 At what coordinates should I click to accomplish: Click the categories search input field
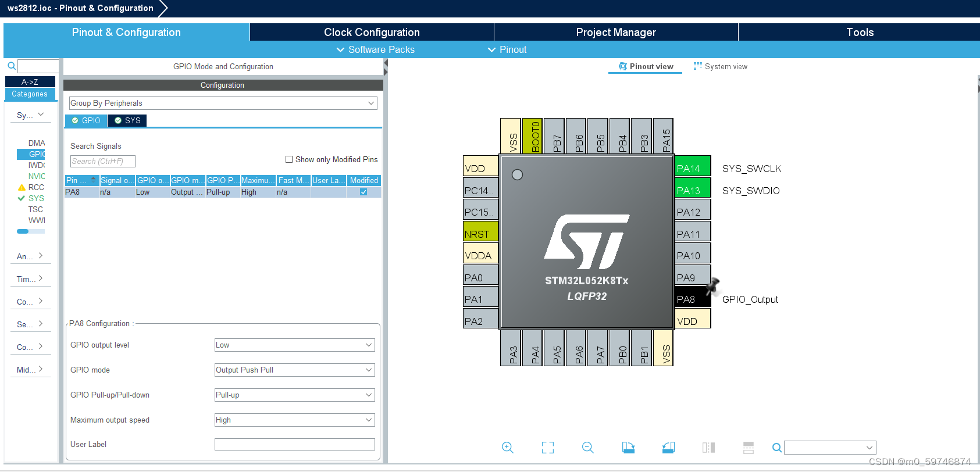38,66
